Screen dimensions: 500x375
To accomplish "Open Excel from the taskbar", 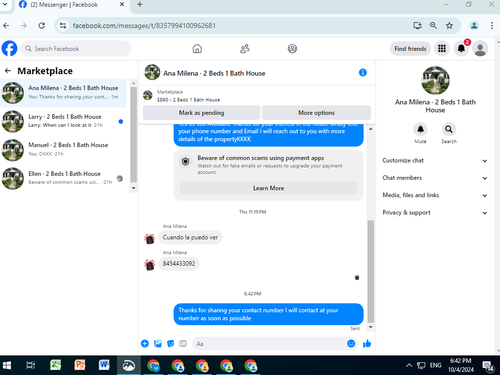I will click(x=55, y=365).
